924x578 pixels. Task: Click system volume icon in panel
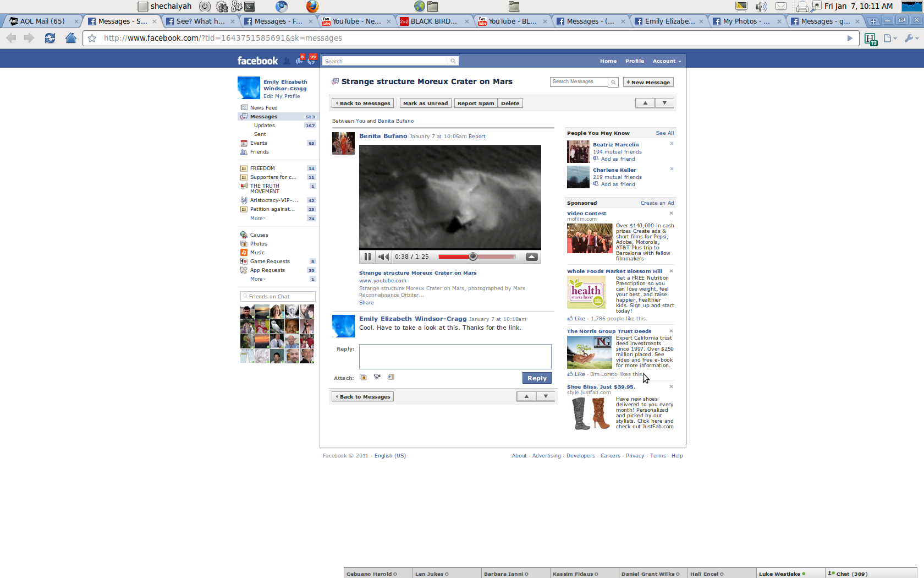[x=761, y=6]
